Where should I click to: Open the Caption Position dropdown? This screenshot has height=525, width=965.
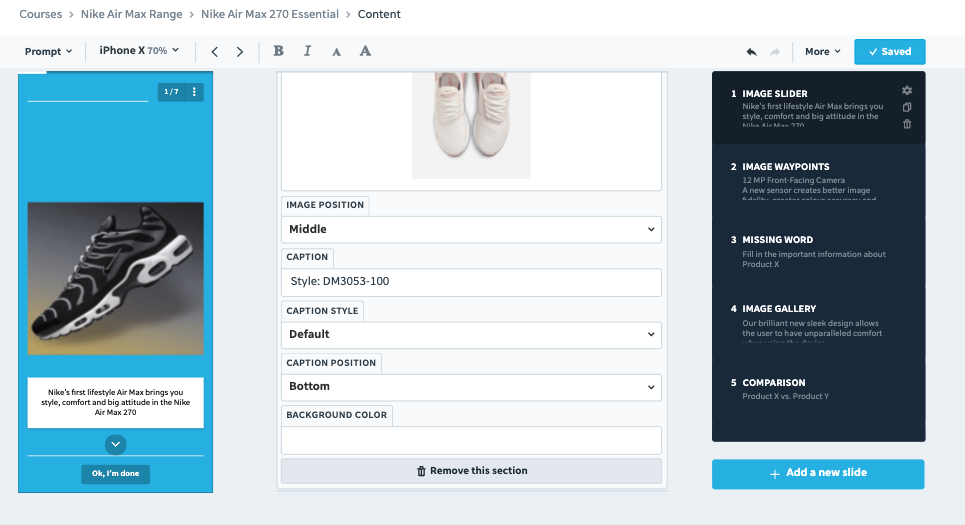[x=471, y=387]
